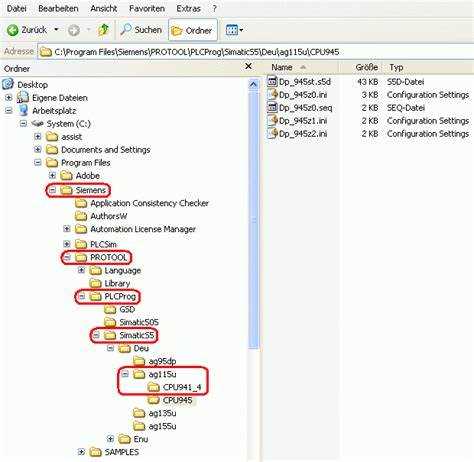Collapse the Program Files node
This screenshot has width=474, height=462.
pos(38,163)
